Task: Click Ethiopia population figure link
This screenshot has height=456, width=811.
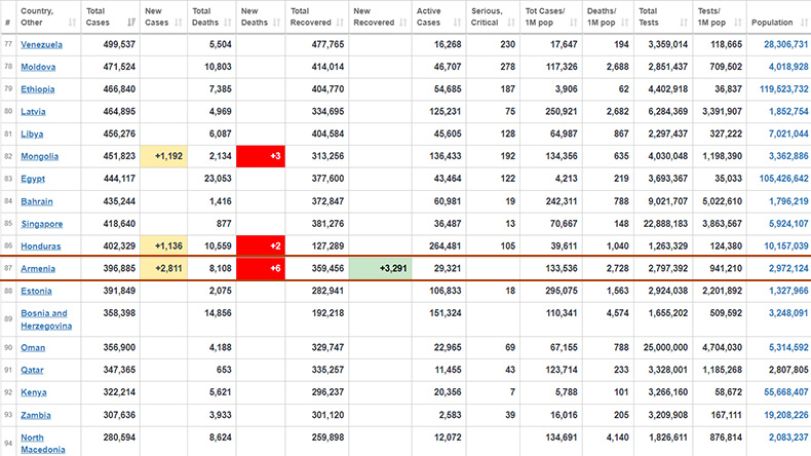Action: pos(784,89)
